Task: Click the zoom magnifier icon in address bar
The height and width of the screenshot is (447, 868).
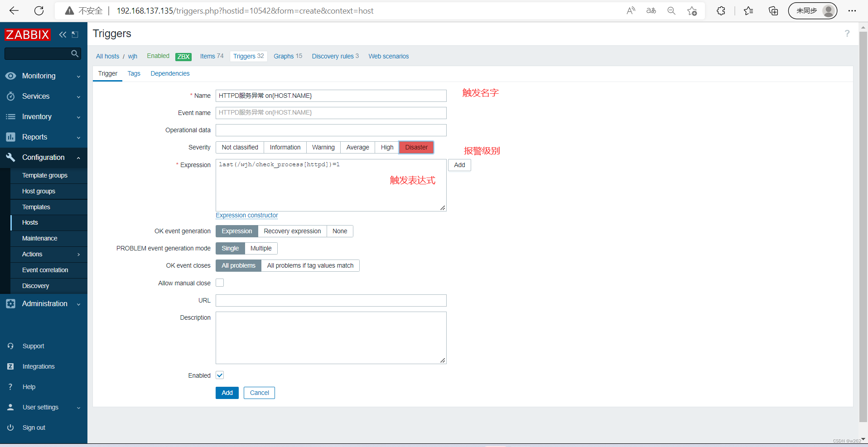Action: [671, 11]
